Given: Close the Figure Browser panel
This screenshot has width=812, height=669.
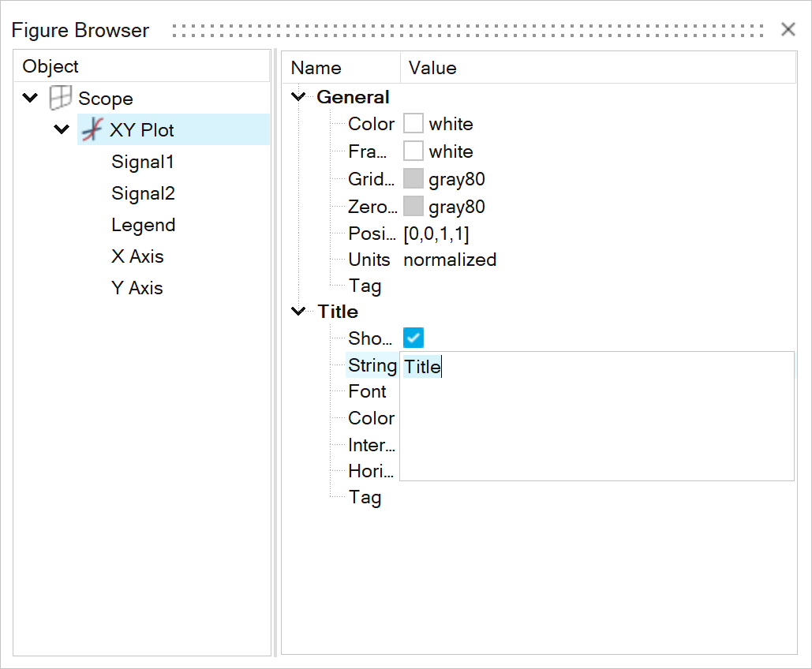Looking at the screenshot, I should coord(788,30).
